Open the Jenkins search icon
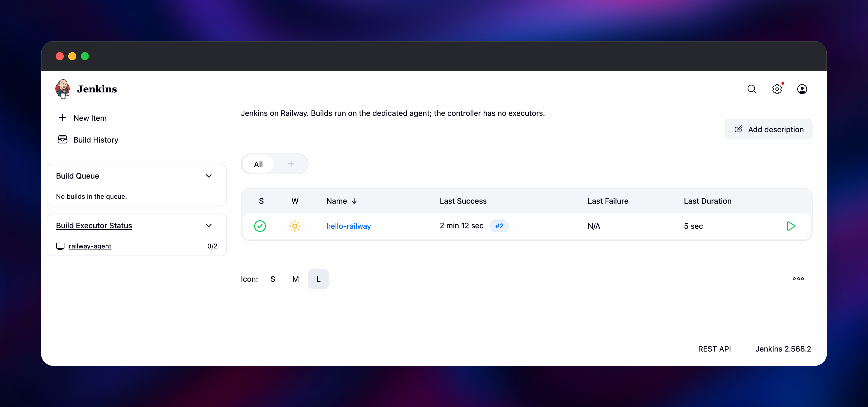Viewport: 868px width, 407px height. (x=752, y=89)
